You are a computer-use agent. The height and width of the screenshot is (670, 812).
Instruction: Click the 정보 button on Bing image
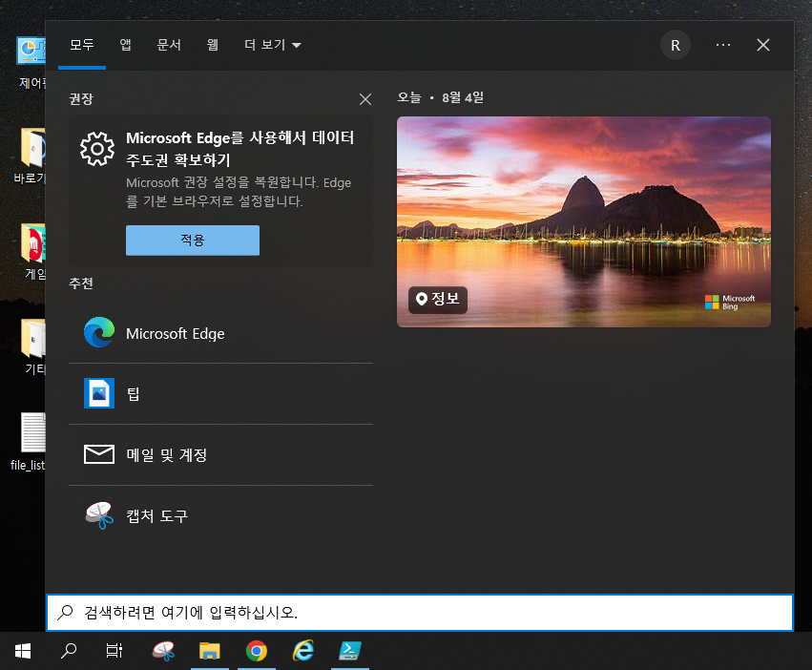pos(438,300)
